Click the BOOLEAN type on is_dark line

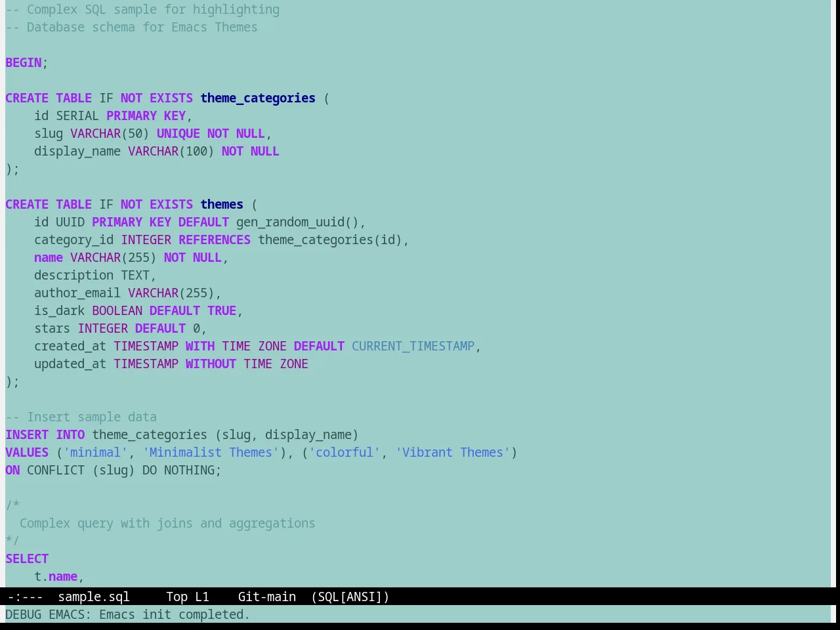click(117, 310)
